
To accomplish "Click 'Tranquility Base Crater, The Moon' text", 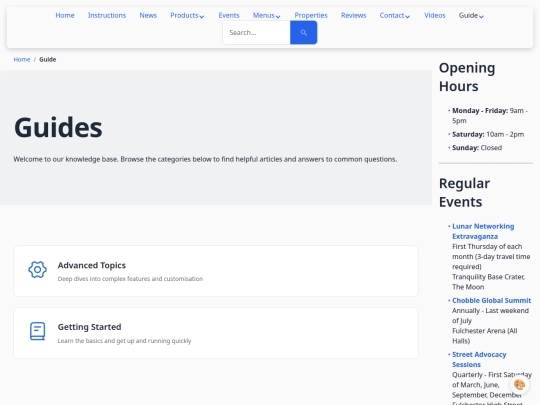I will pyautogui.click(x=488, y=282).
